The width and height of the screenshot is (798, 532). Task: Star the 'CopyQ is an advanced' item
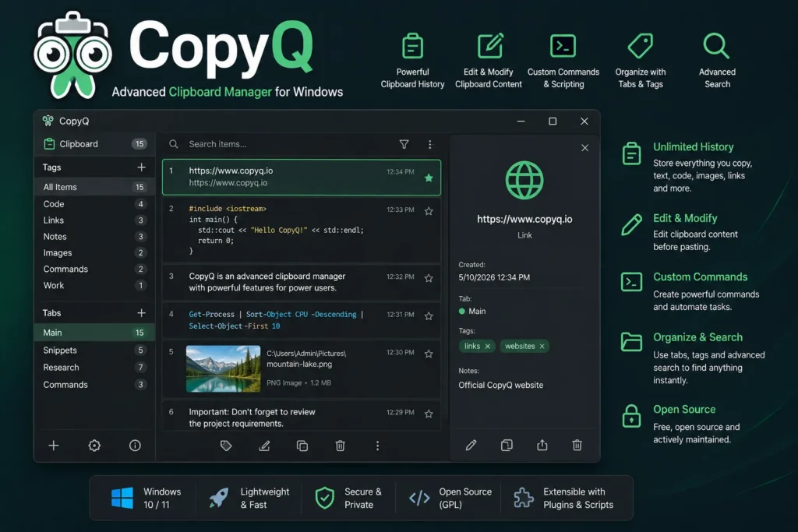429,278
